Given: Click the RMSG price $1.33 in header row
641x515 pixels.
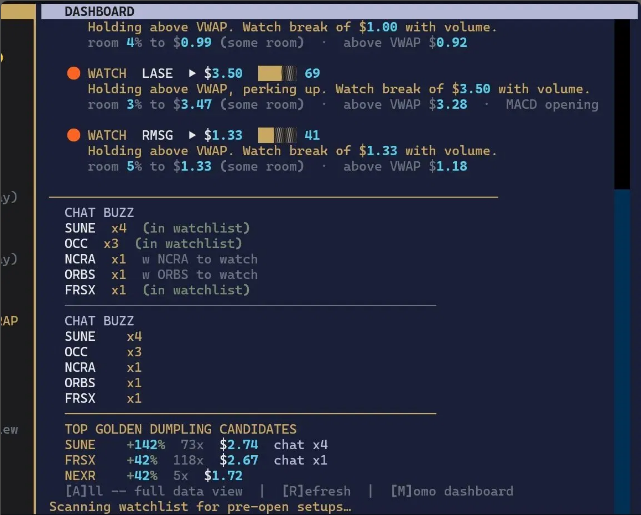Looking at the screenshot, I should click(223, 135).
